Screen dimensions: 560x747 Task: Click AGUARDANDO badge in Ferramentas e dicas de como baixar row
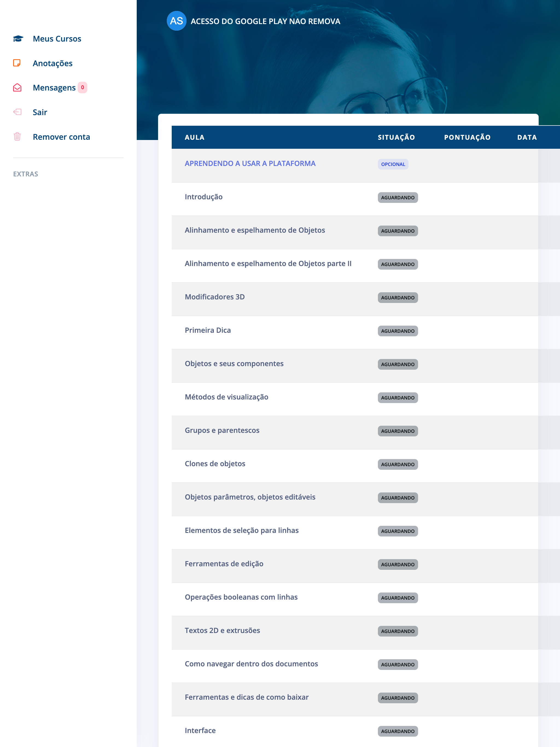pos(398,698)
